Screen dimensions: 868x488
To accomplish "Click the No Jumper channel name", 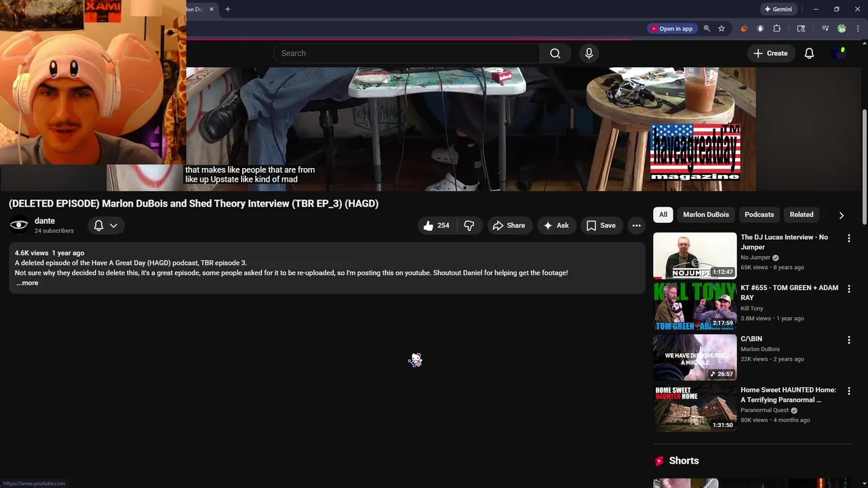I will click(x=755, y=258).
